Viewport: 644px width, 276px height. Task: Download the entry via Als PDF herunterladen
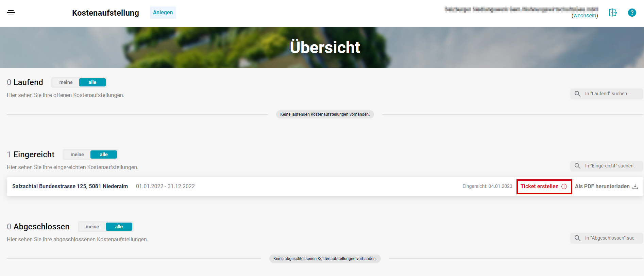[x=602, y=186]
